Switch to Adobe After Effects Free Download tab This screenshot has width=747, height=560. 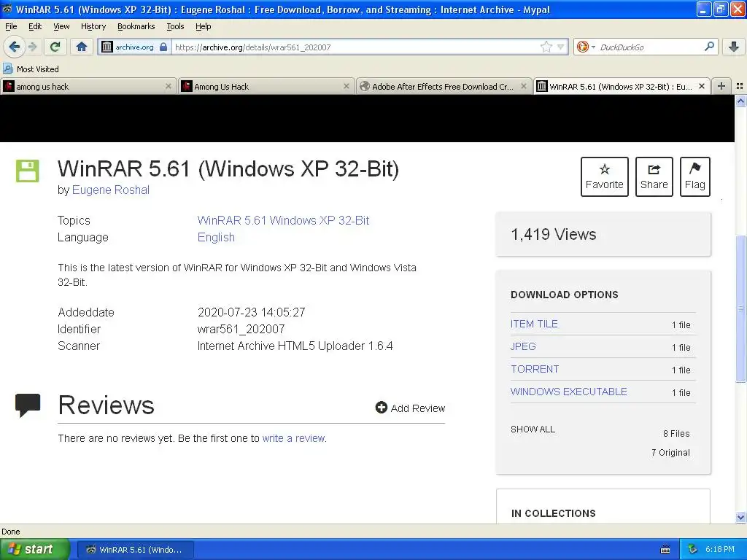coord(444,86)
